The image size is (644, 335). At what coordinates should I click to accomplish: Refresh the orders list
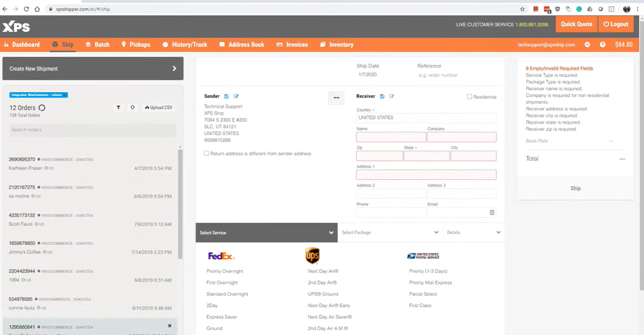click(132, 107)
